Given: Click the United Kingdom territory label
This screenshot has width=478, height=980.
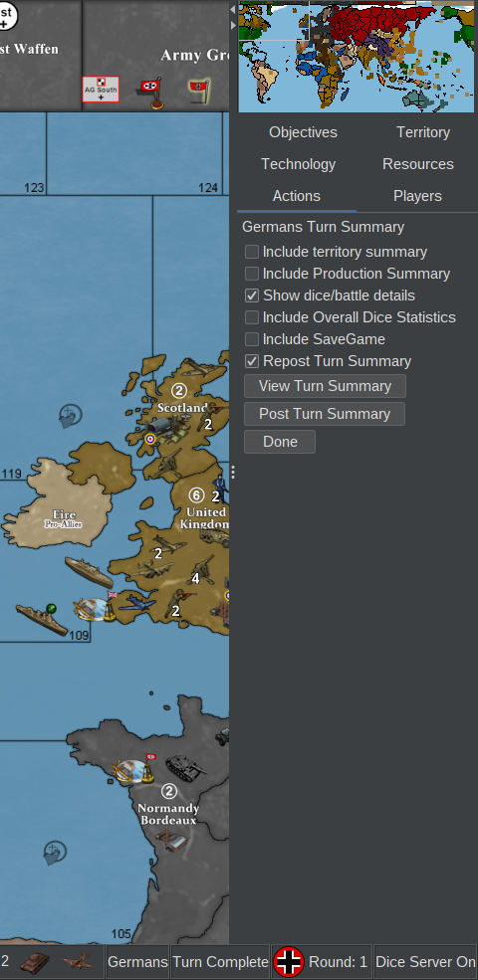Looking at the screenshot, I should 204,518.
